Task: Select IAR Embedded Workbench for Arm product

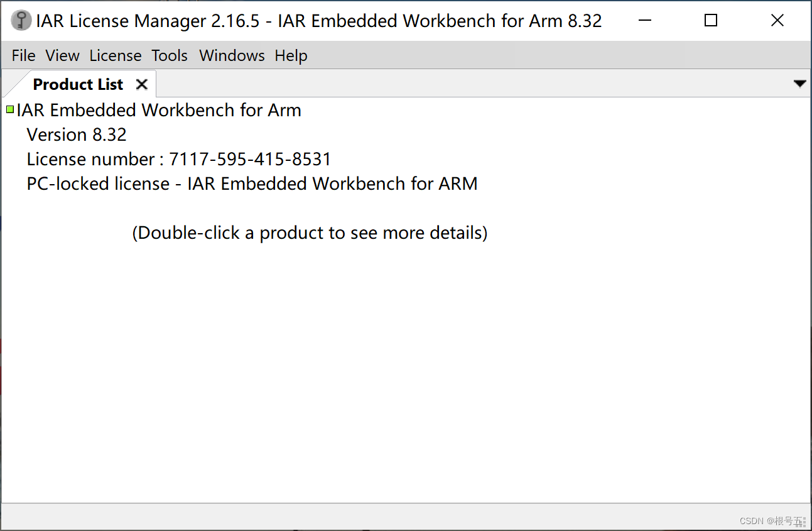Action: (x=159, y=110)
